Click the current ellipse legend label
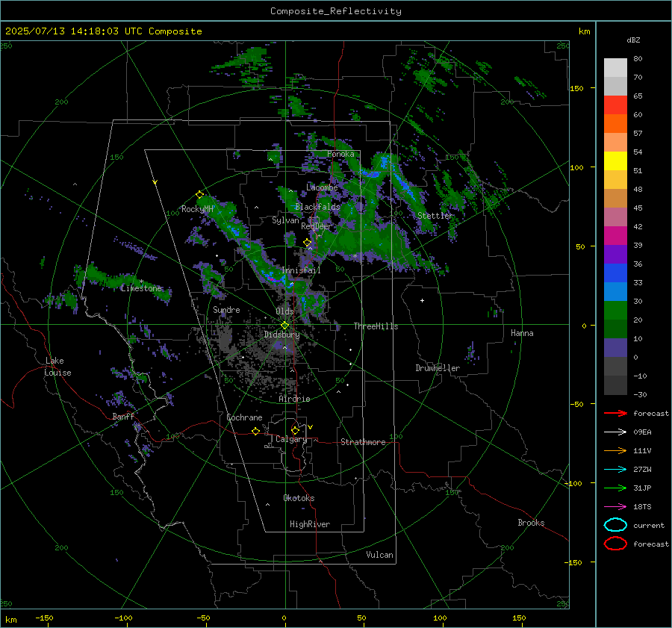This screenshot has width=672, height=628. pos(649,525)
